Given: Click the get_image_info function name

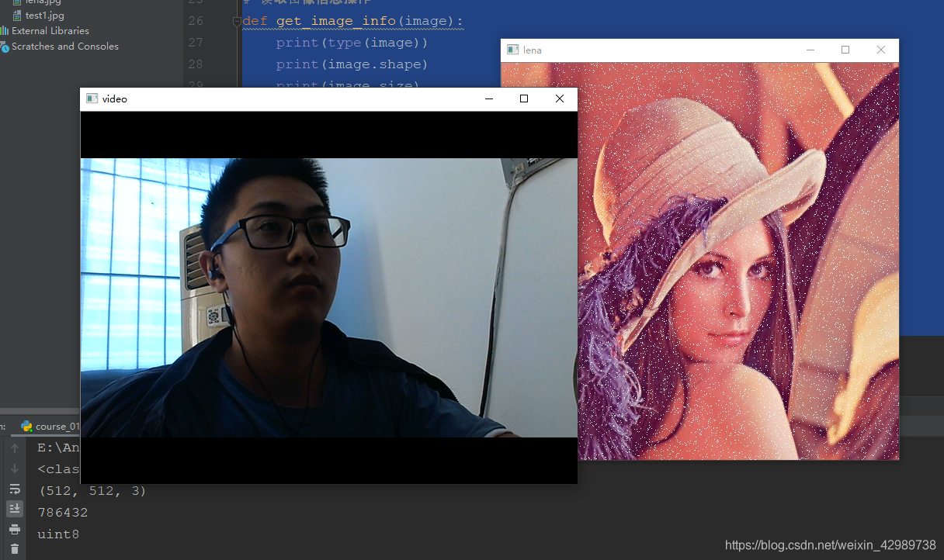Looking at the screenshot, I should coord(336,20).
